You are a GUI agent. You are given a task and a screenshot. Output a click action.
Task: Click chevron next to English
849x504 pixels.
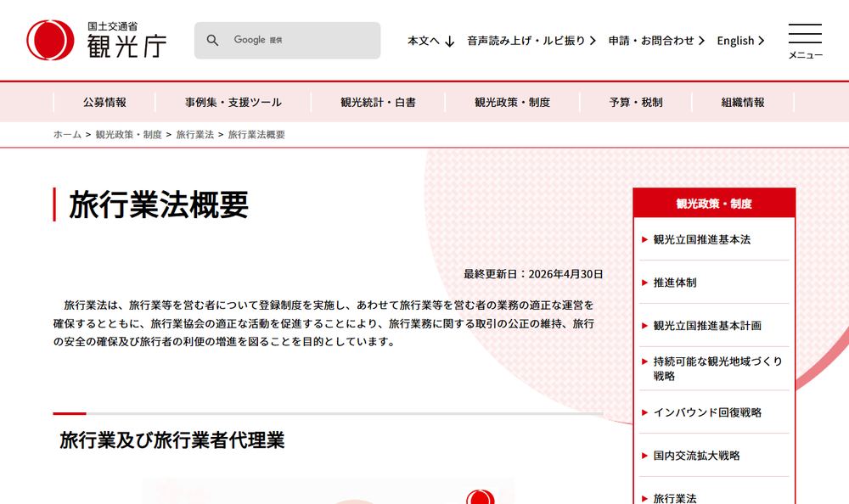tap(762, 41)
